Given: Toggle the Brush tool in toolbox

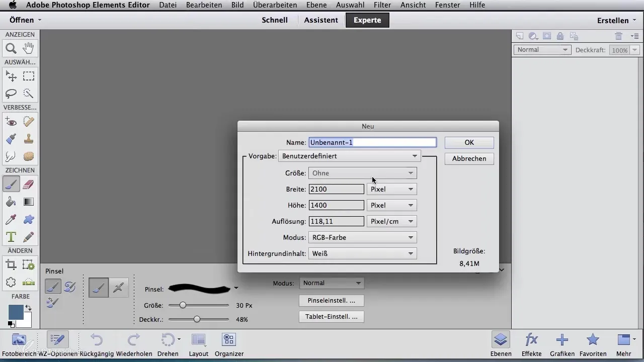Looking at the screenshot, I should point(11,185).
